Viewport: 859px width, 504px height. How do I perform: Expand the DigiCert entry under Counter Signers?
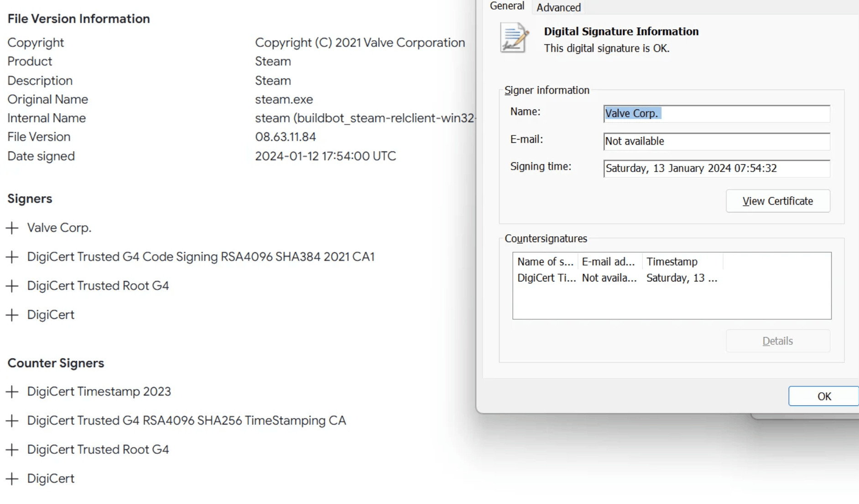(12, 478)
